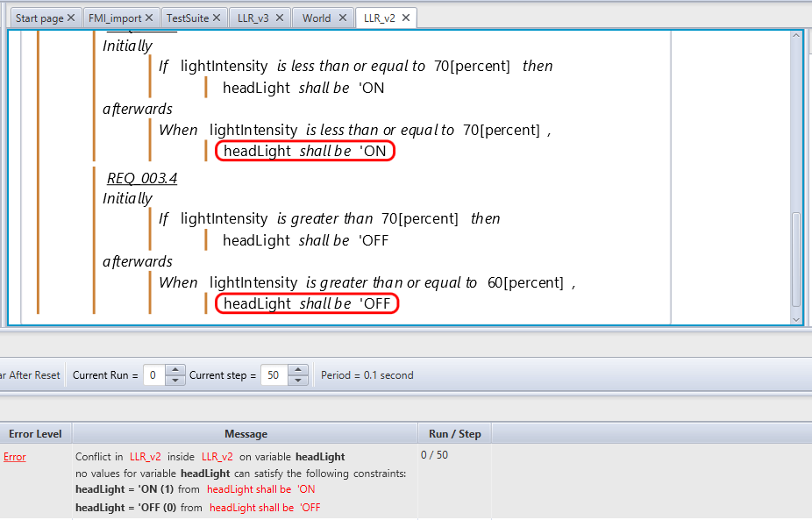Click the 'After Reset' toolbar label
The width and height of the screenshot is (812, 520).
click(x=30, y=375)
